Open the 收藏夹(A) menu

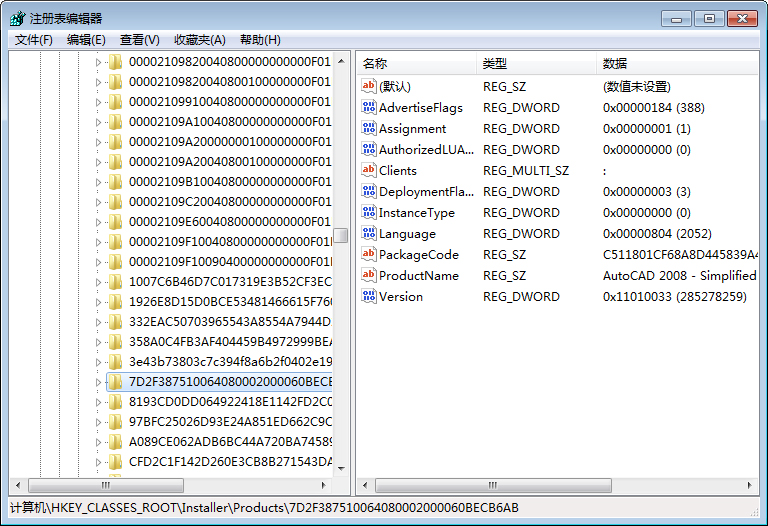[x=200, y=40]
